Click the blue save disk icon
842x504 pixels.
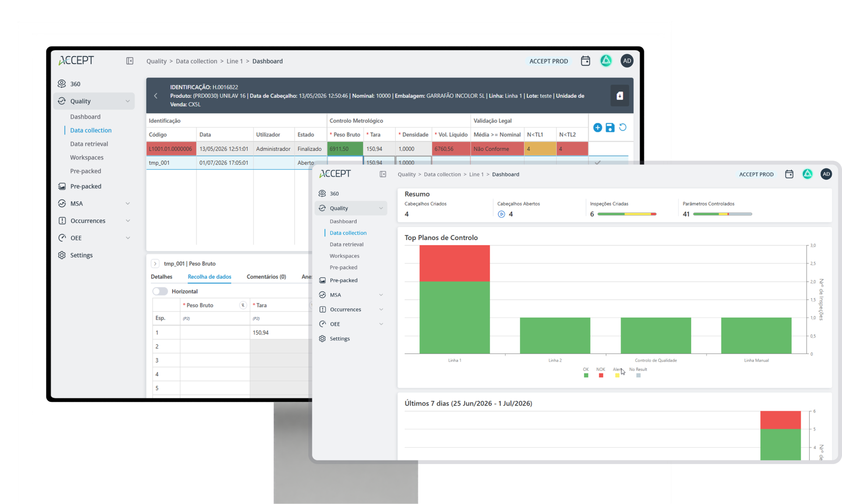610,128
